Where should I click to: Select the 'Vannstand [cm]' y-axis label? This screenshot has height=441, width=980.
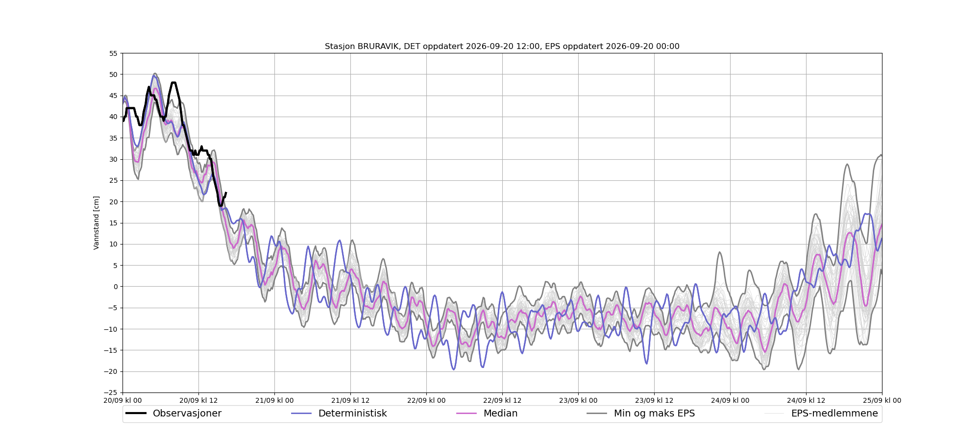97,223
